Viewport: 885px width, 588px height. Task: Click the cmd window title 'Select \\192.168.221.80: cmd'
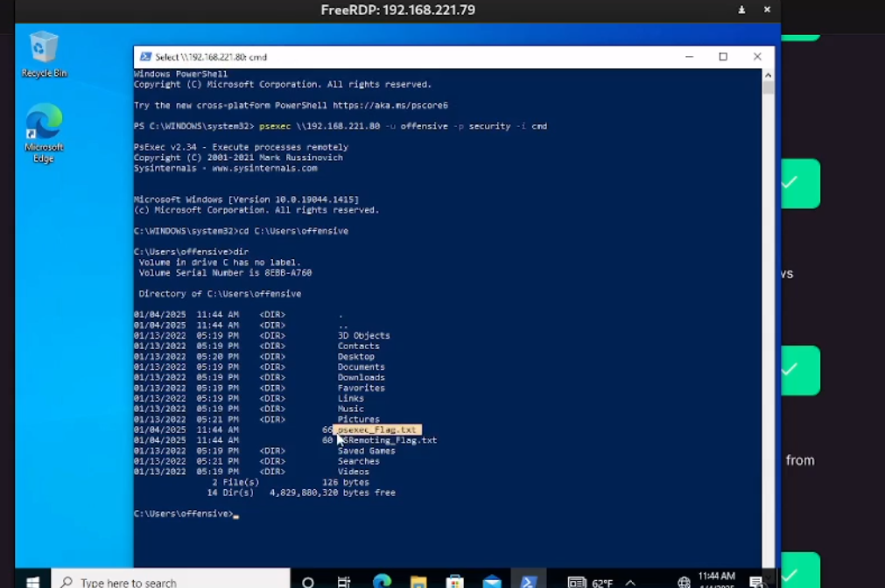(x=211, y=57)
